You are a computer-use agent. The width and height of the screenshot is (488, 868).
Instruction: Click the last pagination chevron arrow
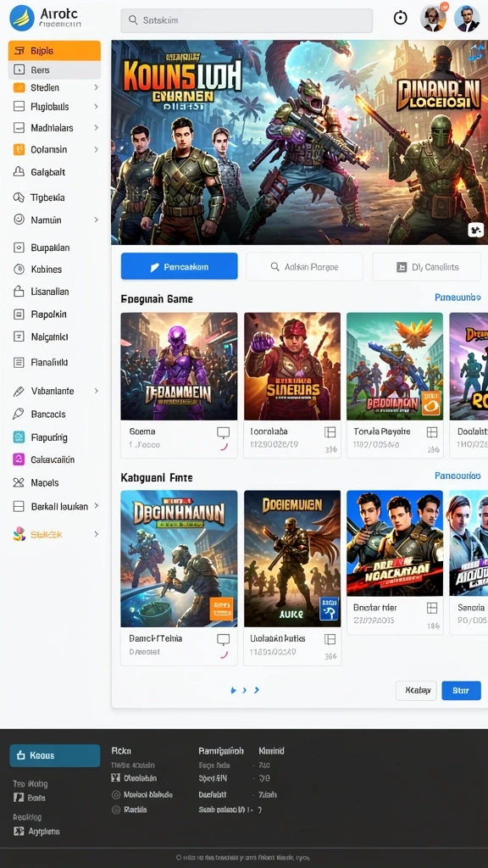[x=257, y=690]
